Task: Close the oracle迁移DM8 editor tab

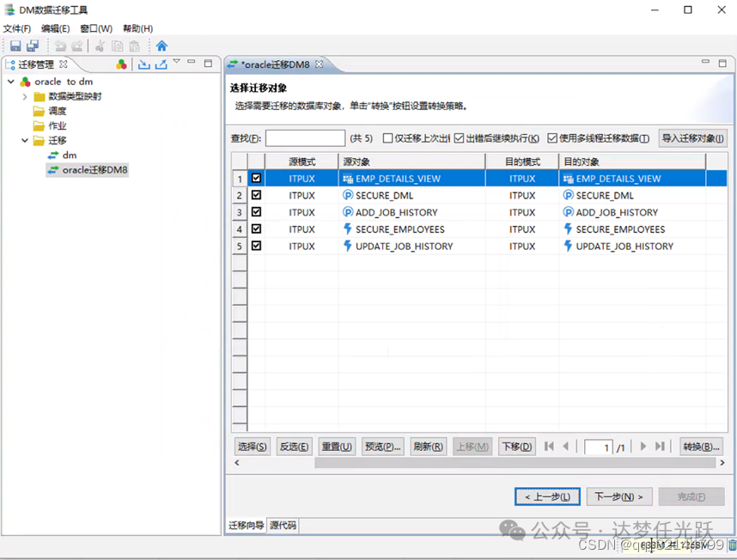Action: coord(320,64)
